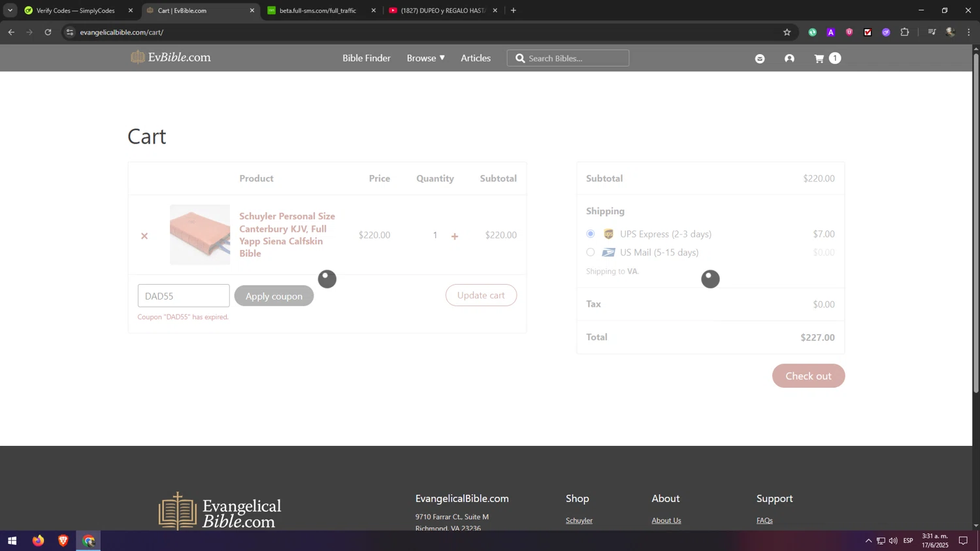
Task: Go back to the previous page
Action: [x=11, y=32]
